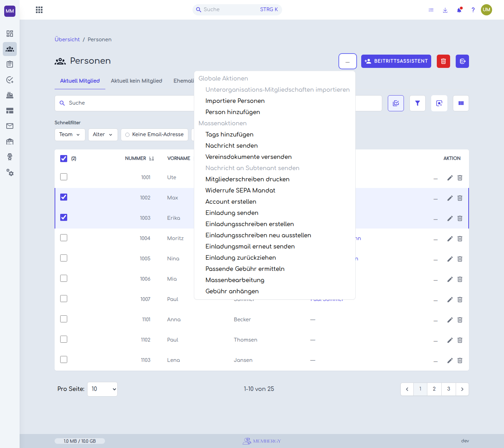Expand the Team quick filter dropdown
504x448 pixels.
(x=70, y=135)
